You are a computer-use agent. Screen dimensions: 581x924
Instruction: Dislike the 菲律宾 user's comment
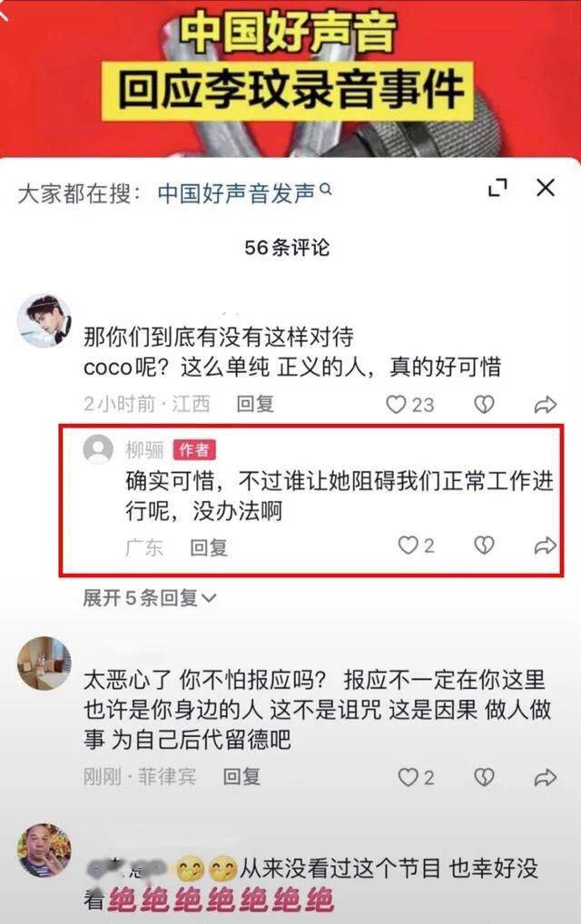point(484,777)
